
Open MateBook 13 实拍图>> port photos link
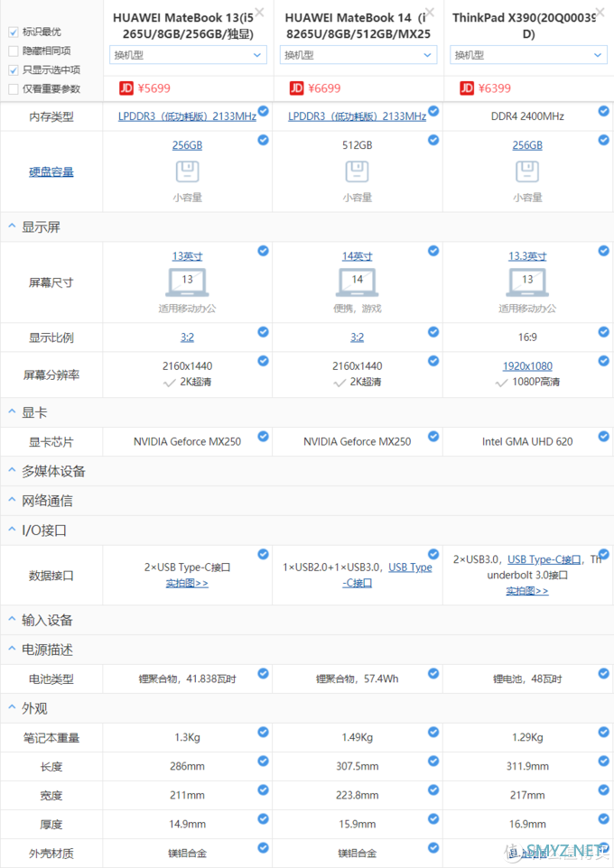[187, 583]
